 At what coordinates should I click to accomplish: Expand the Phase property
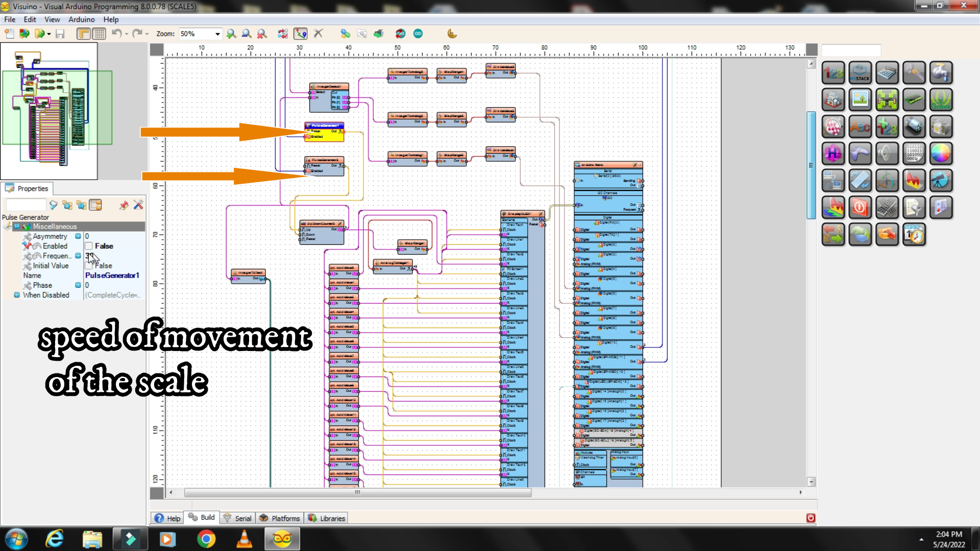[x=78, y=285]
